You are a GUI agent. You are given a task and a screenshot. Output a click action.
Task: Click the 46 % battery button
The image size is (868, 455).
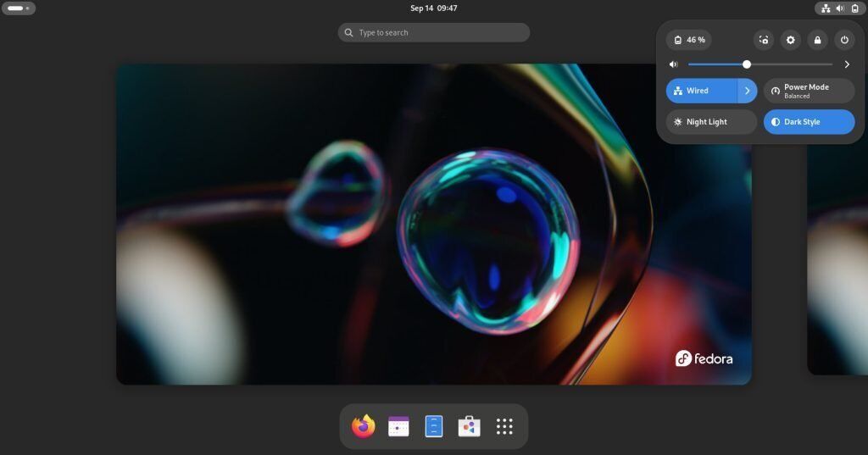point(689,40)
